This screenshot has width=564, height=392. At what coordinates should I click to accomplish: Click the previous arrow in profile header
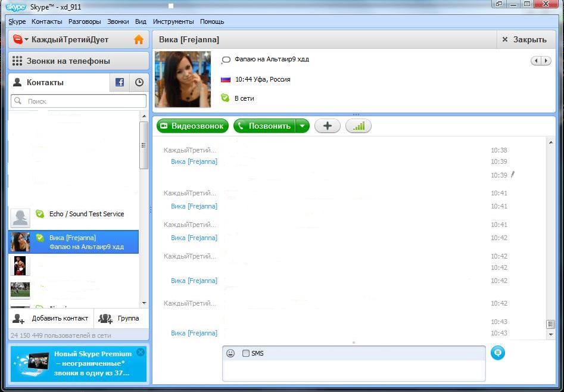coord(536,61)
